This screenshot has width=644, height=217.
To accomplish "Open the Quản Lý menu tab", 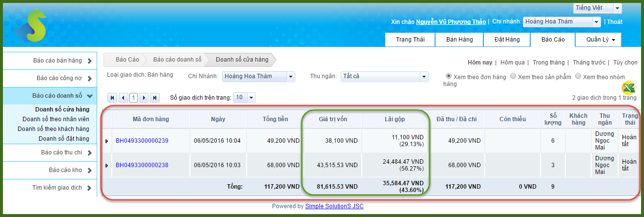I will pos(600,40).
